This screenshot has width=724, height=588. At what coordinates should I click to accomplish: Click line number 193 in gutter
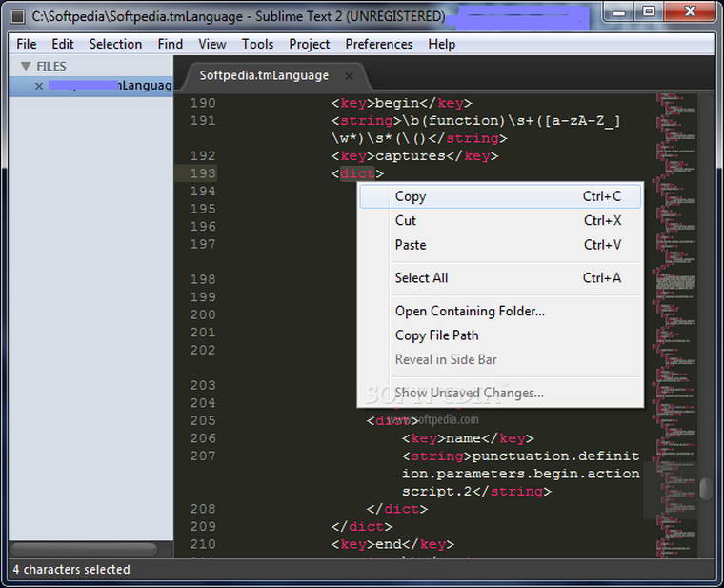(x=203, y=173)
